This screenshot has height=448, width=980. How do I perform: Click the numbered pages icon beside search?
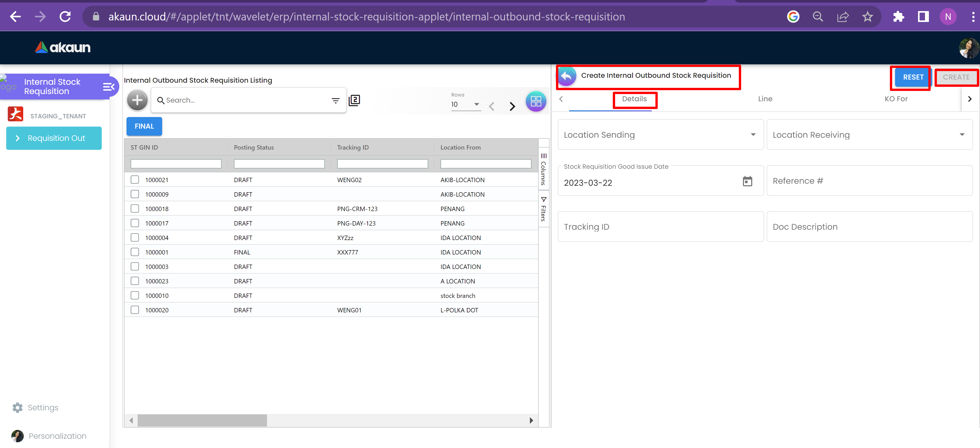coord(354,101)
